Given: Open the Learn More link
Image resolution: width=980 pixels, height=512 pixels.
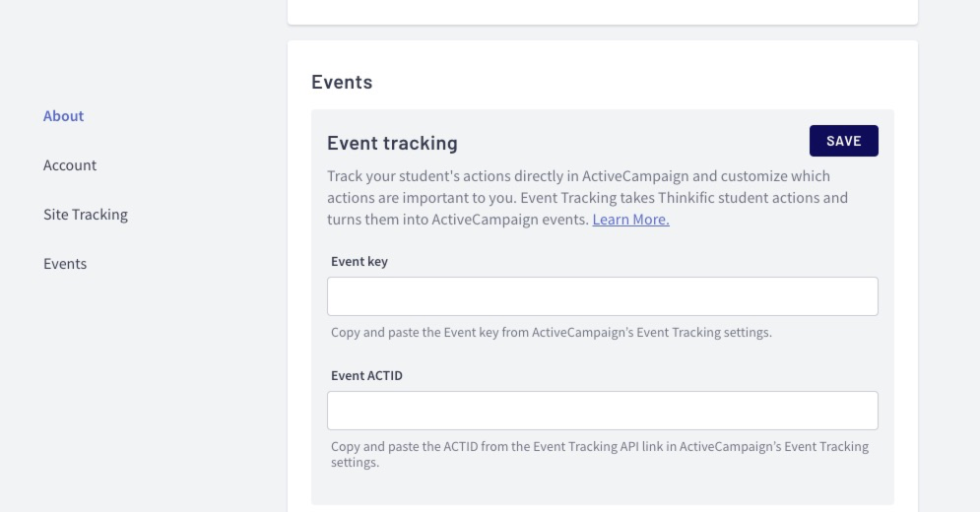Looking at the screenshot, I should click(x=630, y=220).
